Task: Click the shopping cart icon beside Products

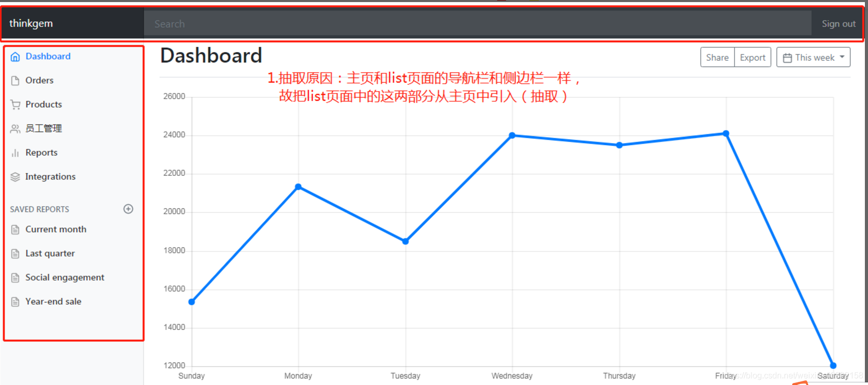Action: pos(15,105)
